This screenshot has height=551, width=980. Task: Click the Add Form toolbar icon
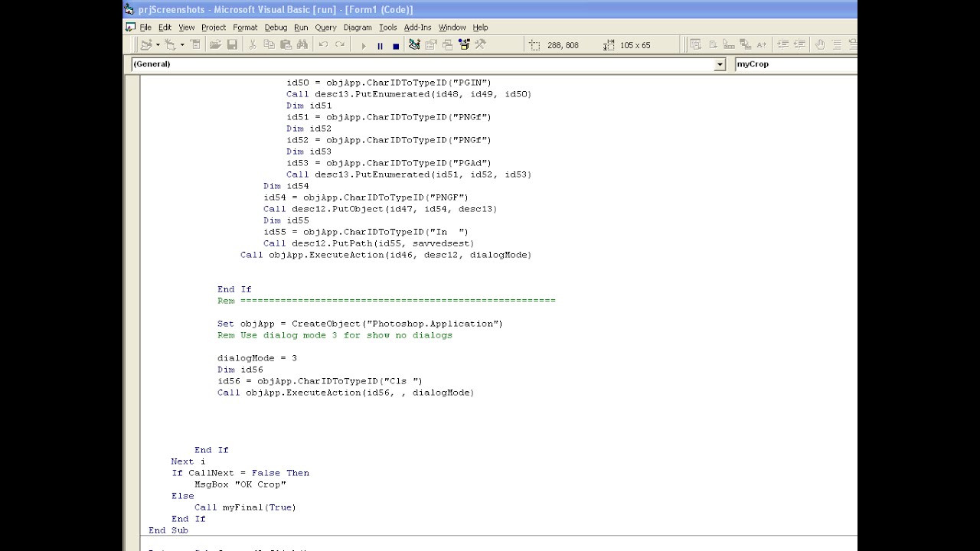tap(170, 45)
